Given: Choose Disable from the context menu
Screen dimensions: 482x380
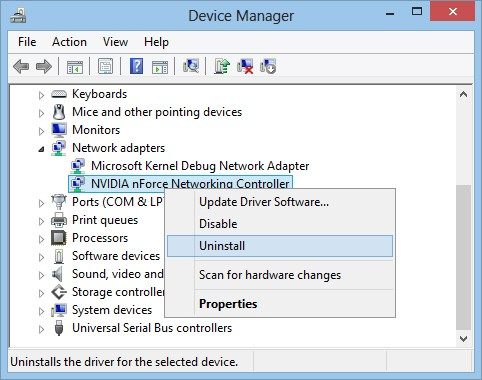Looking at the screenshot, I should click(280, 224).
